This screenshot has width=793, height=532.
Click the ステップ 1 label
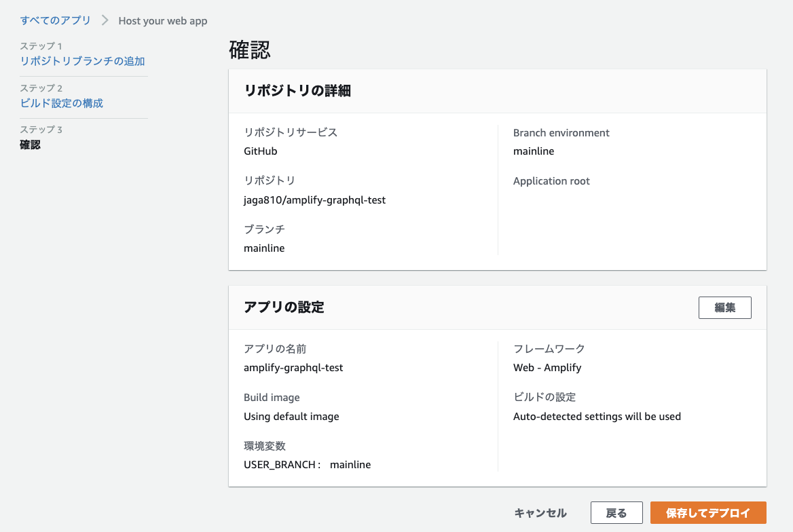tap(41, 46)
